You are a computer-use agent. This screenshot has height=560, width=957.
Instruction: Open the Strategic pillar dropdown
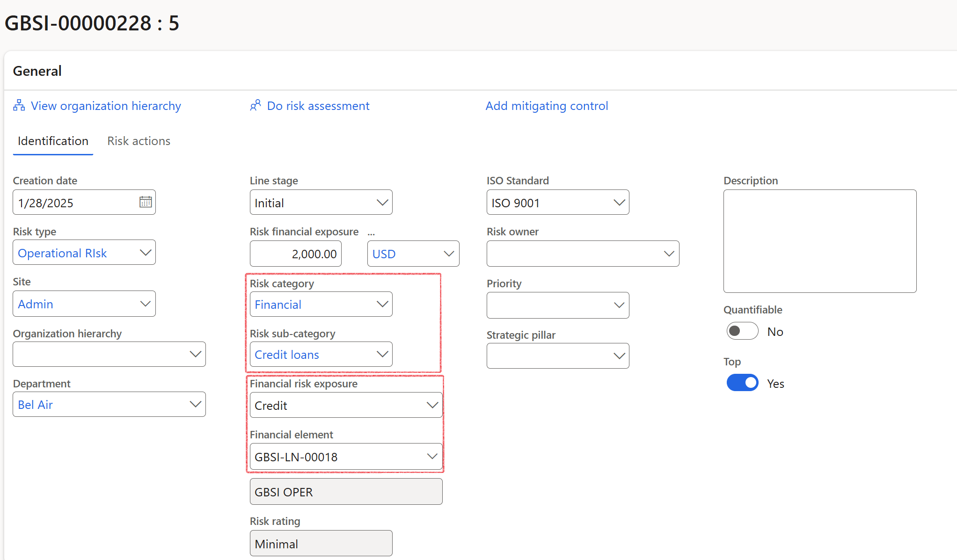619,356
